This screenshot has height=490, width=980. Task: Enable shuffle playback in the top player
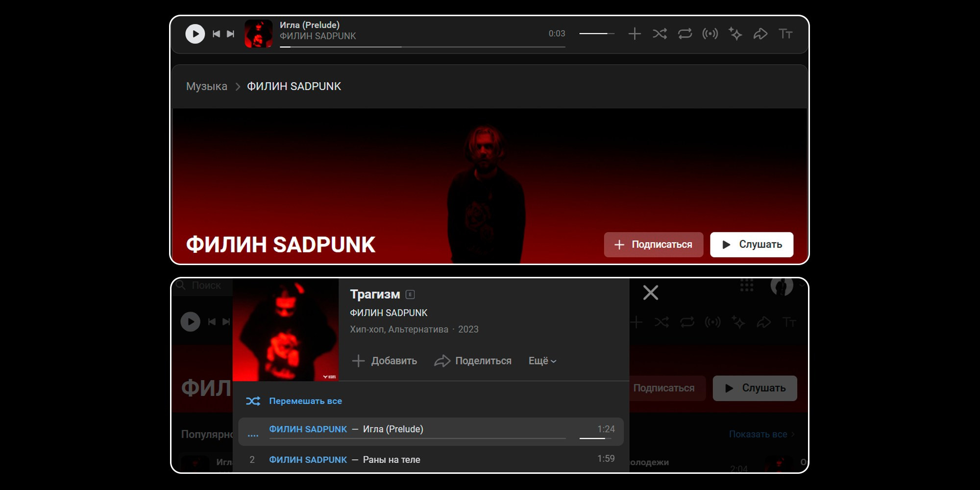coord(661,34)
